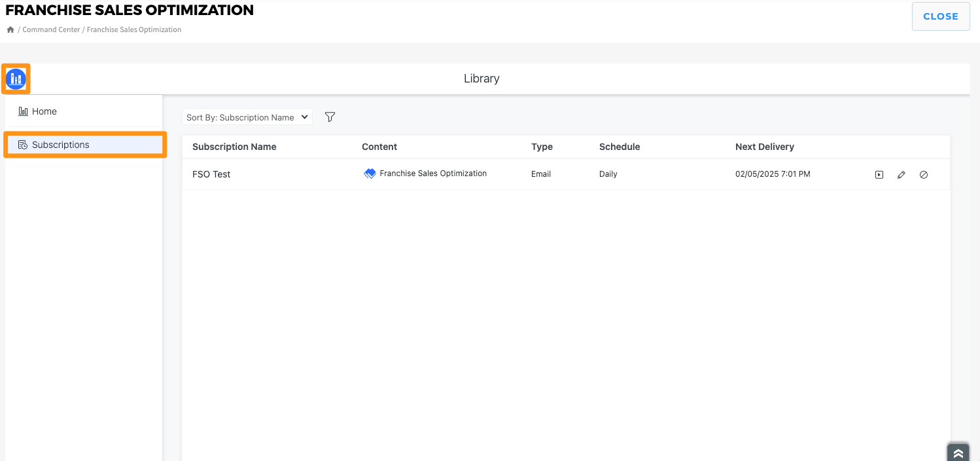
Task: Click the Schedule column header
Action: [620, 147]
